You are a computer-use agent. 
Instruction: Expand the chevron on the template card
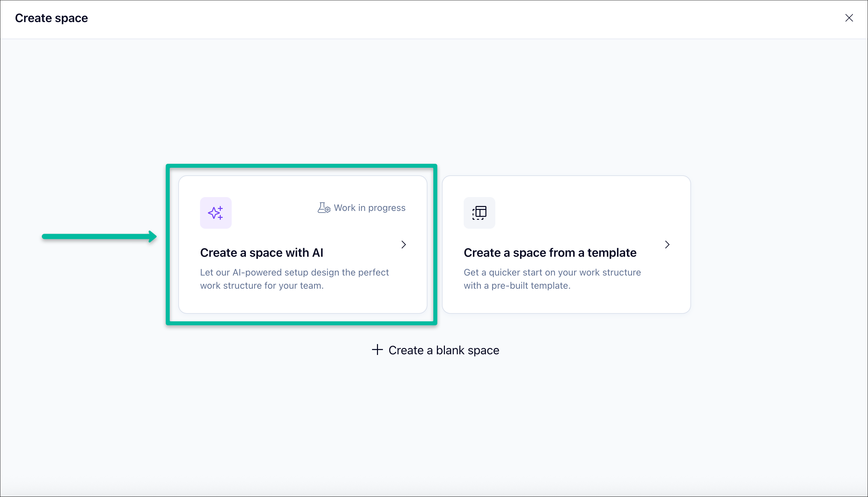pos(667,245)
